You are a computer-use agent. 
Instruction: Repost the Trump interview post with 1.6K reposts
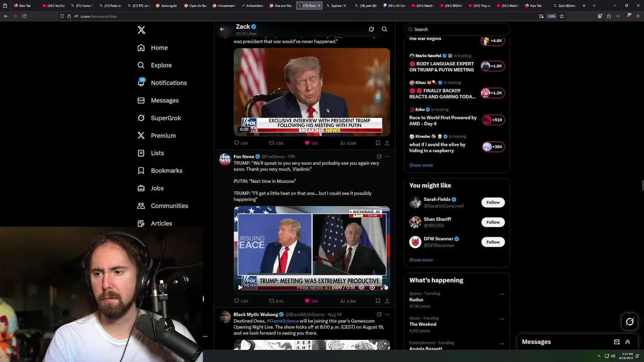coord(276,143)
